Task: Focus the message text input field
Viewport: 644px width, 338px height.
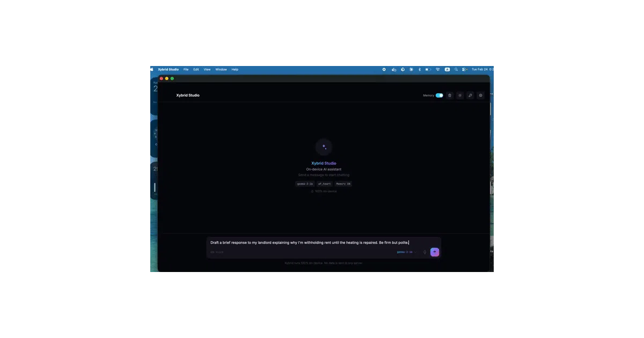Action: point(324,243)
